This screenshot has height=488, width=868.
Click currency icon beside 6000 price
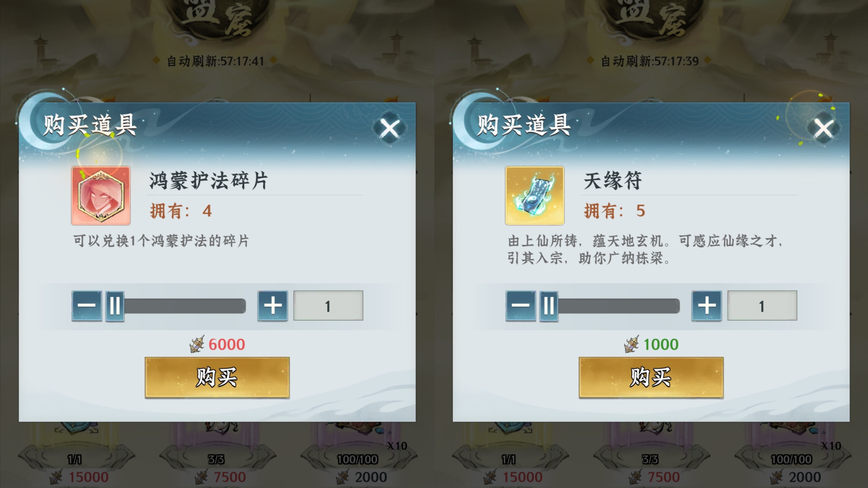(197, 344)
